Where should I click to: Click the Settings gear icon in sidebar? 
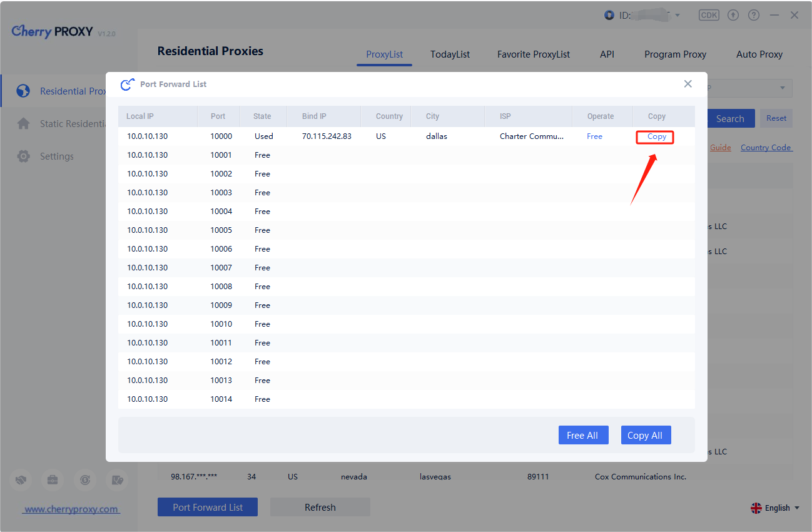24,156
